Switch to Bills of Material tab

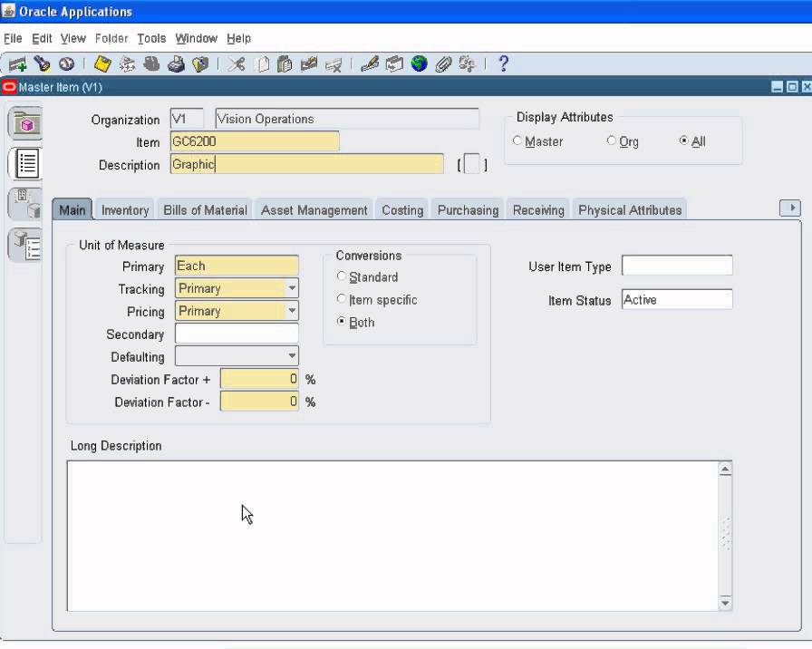205,209
